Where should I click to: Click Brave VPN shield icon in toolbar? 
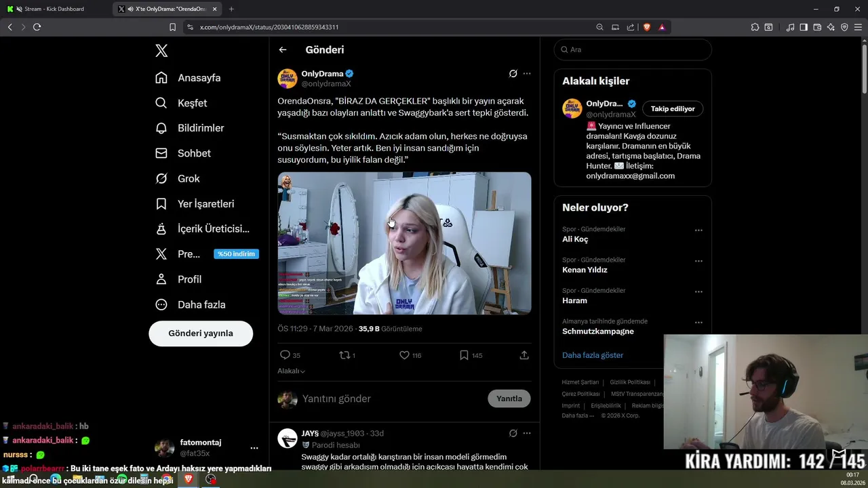pyautogui.click(x=844, y=27)
